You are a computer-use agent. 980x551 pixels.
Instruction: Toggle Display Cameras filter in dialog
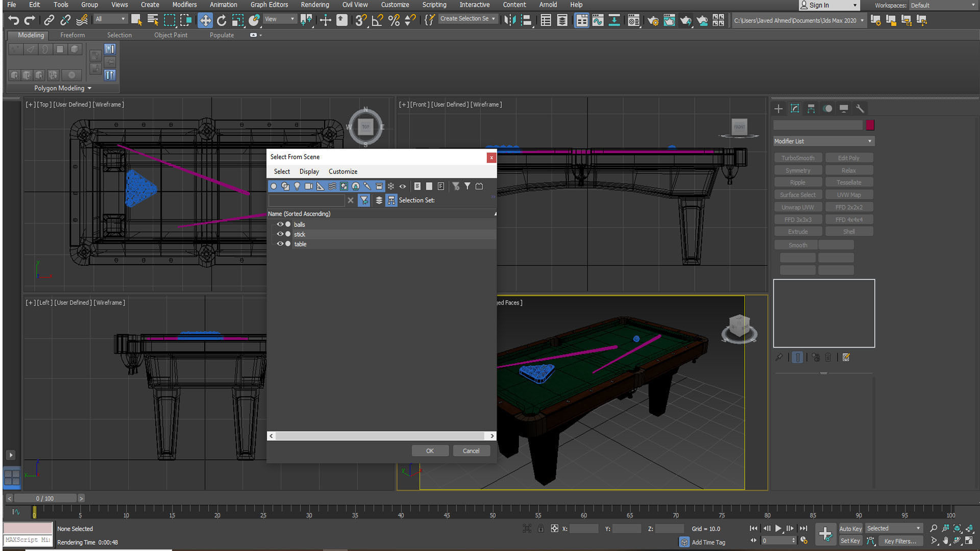(x=309, y=186)
